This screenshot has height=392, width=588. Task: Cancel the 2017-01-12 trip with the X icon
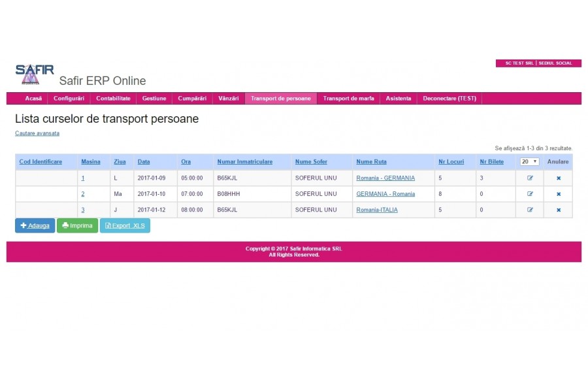[559, 210]
